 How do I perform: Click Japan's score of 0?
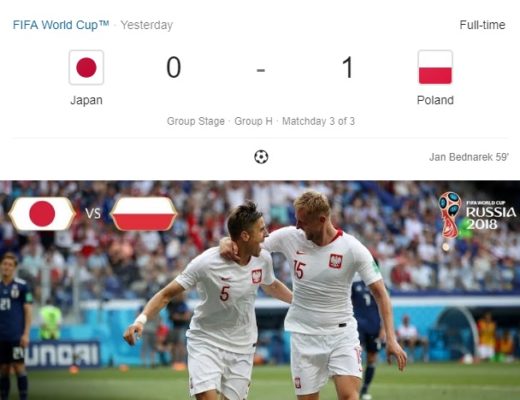pos(174,68)
